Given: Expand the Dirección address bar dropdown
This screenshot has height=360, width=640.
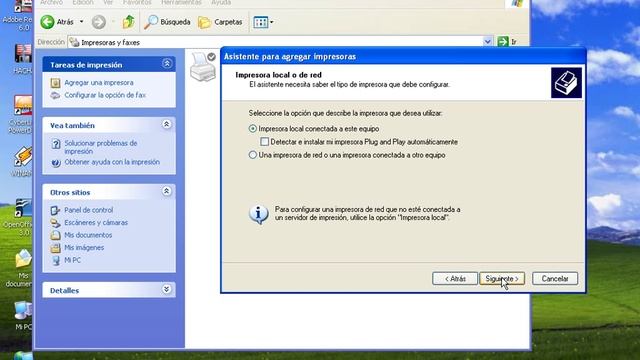Looking at the screenshot, I should click(x=487, y=42).
